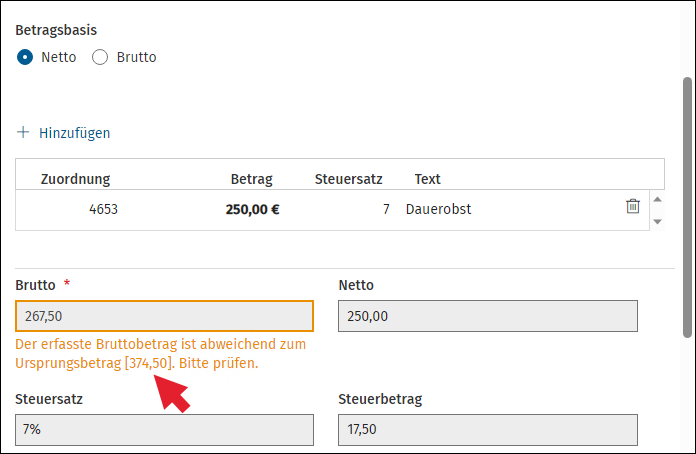Click the Steuersatz column header
Image resolution: width=696 pixels, height=454 pixels.
tap(348, 179)
